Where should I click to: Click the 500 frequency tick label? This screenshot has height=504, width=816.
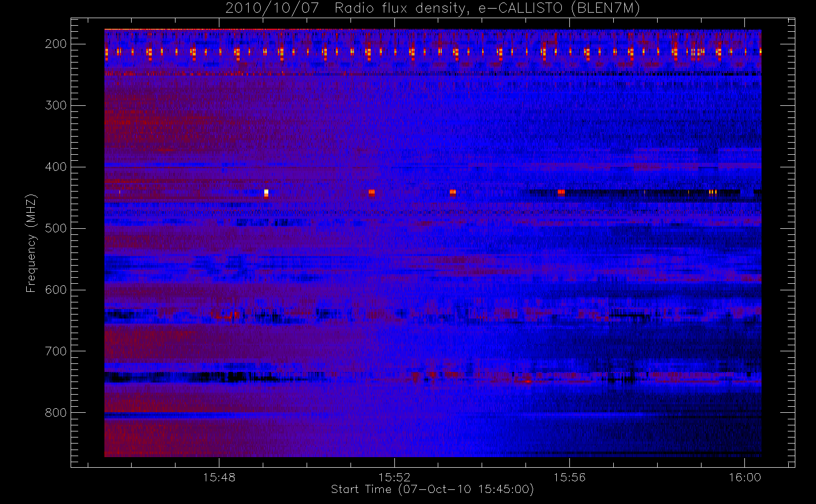tap(56, 228)
